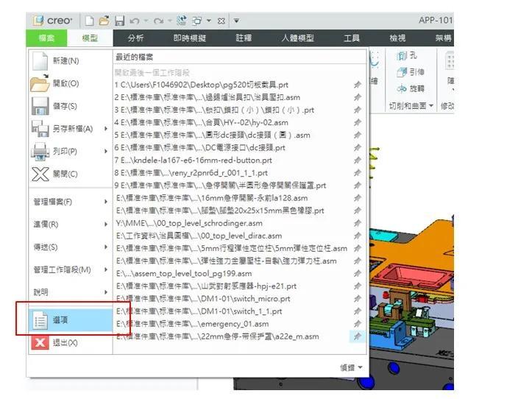Pin the a22e_m.asm recent file
The height and width of the screenshot is (399, 532).
pyautogui.click(x=358, y=336)
